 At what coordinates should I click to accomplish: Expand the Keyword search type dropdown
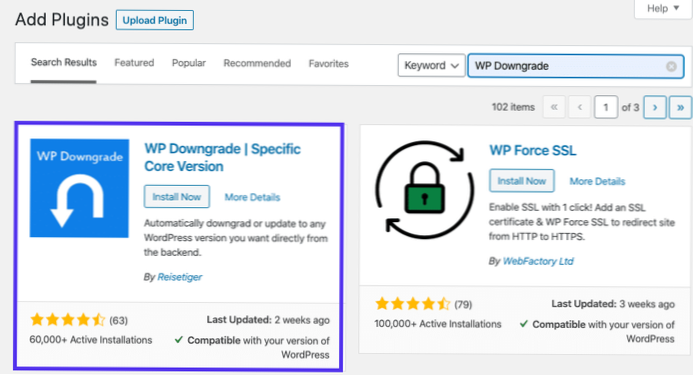click(x=431, y=65)
